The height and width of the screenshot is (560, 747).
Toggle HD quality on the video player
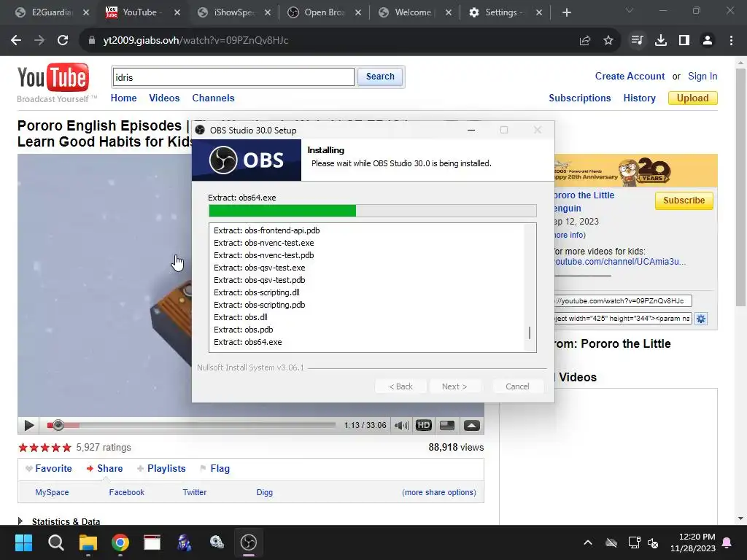point(424,425)
